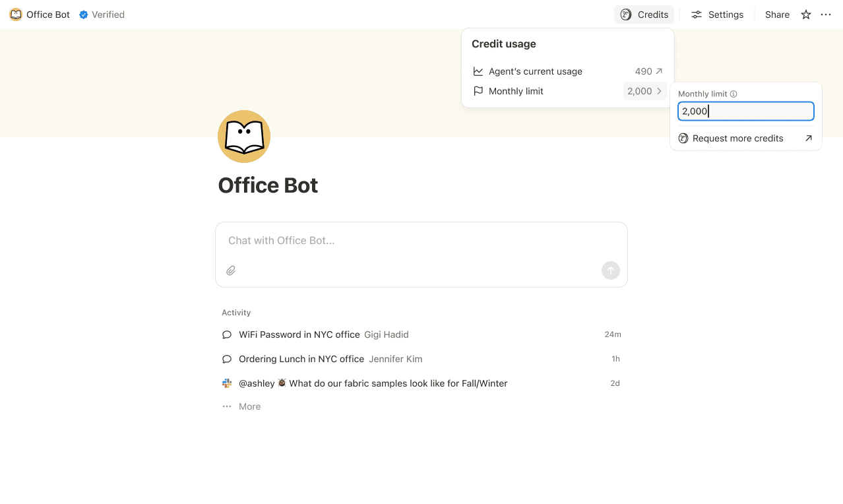
Task: Click the Monthly limit input field
Action: tap(745, 111)
